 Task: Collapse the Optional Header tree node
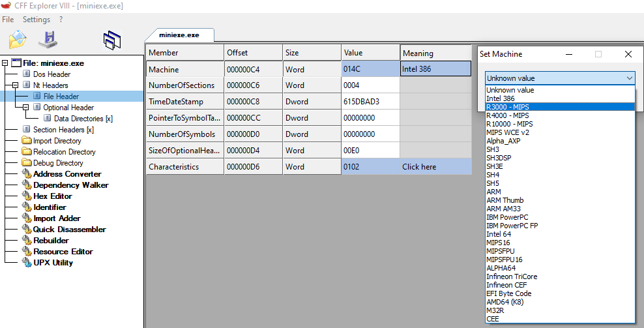[x=26, y=108]
